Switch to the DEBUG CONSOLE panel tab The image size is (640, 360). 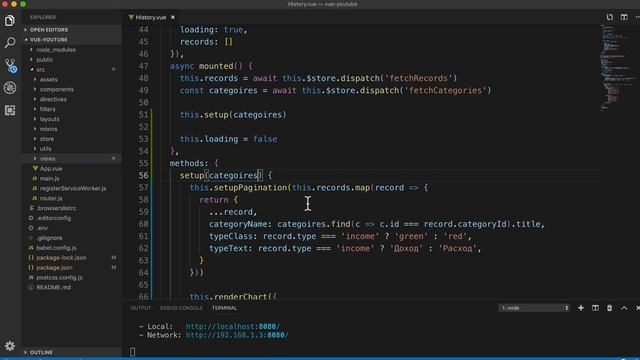pos(181,308)
